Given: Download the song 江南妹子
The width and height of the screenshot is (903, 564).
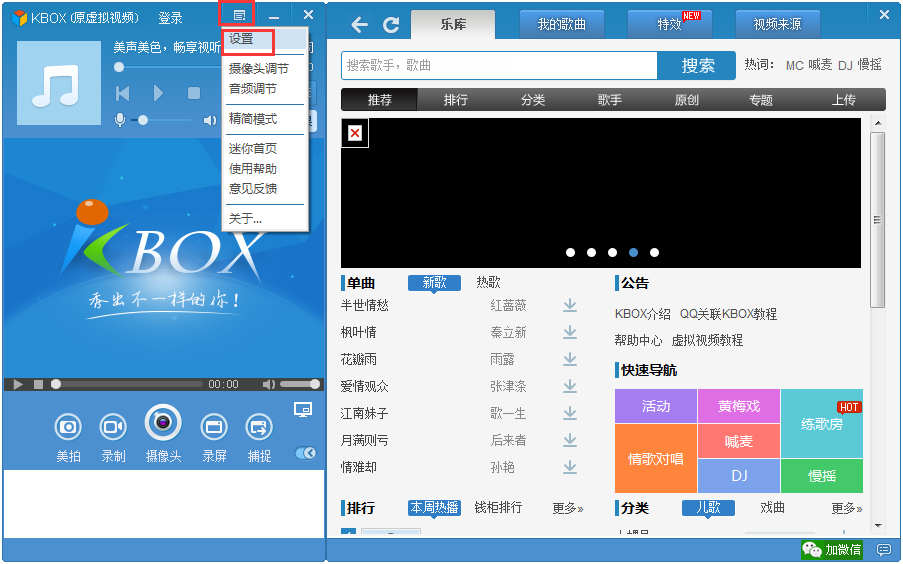Looking at the screenshot, I should point(570,413).
